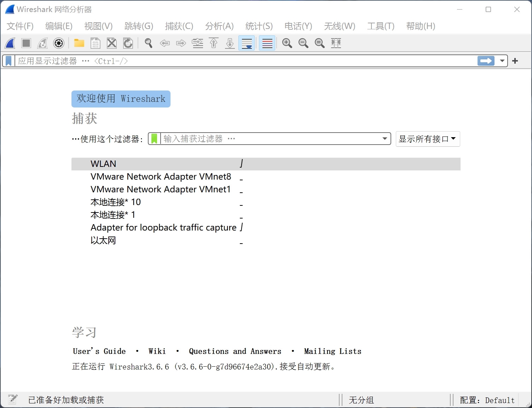532x408 pixels.
Task: Toggle packet colorization rules
Action: (267, 43)
